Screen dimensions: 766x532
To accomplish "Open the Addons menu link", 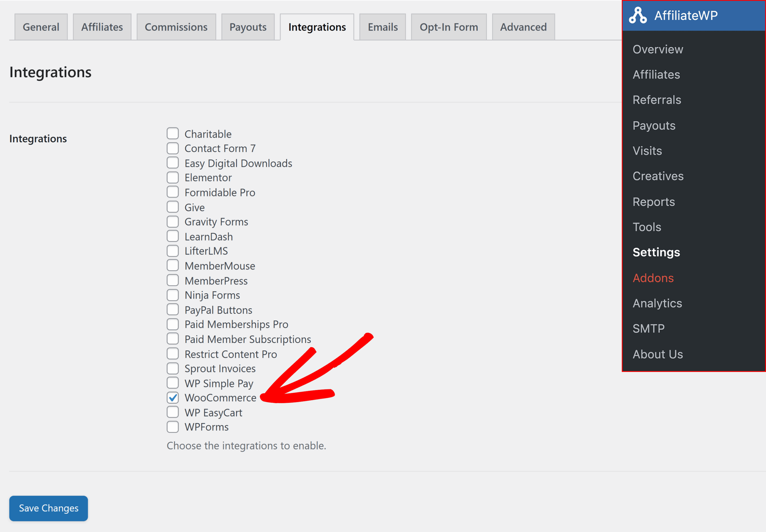I will tap(653, 278).
